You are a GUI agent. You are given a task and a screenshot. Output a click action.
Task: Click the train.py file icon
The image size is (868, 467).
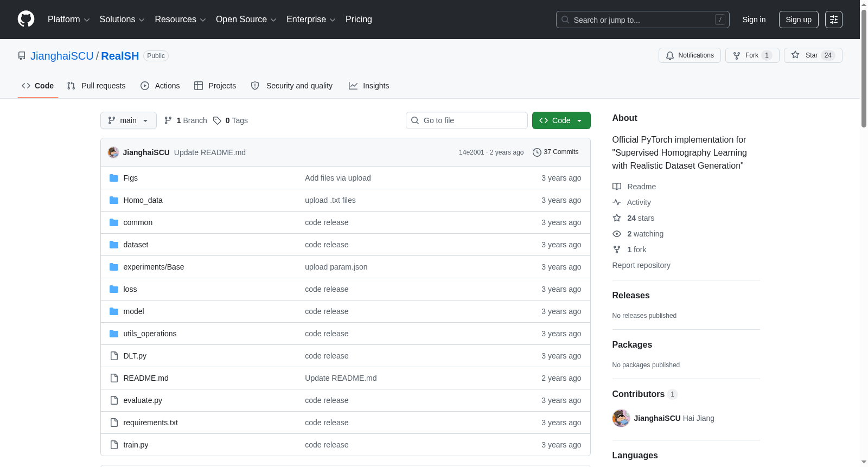click(114, 445)
